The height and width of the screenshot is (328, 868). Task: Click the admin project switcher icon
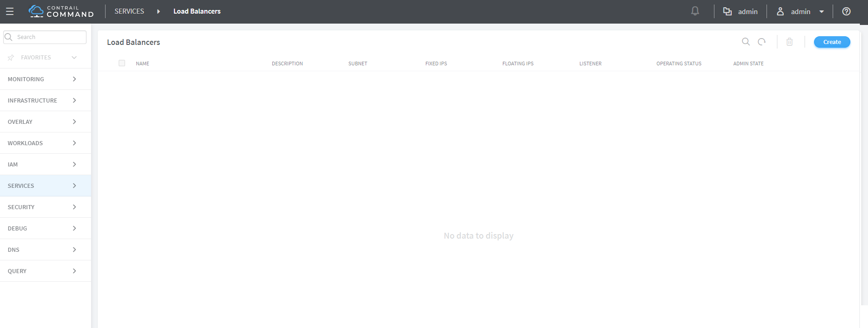click(x=728, y=11)
